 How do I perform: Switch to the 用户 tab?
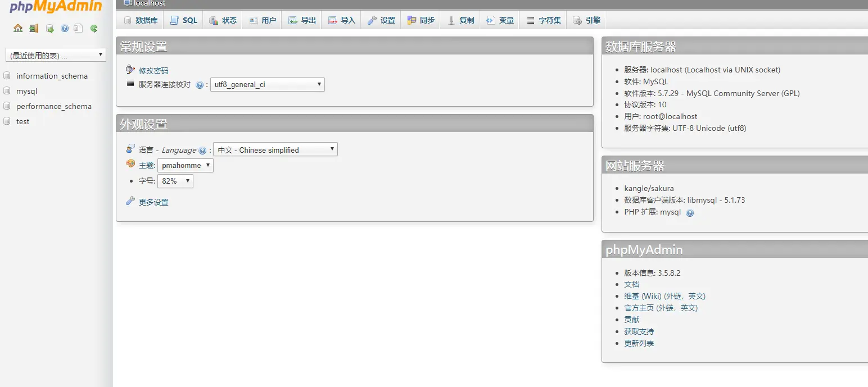coord(262,20)
